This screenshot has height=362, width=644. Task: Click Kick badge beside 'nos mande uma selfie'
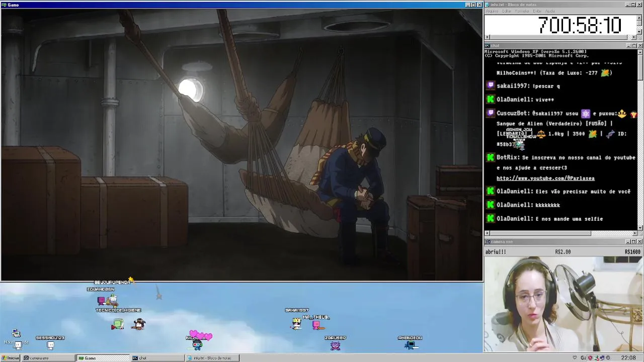491,218
